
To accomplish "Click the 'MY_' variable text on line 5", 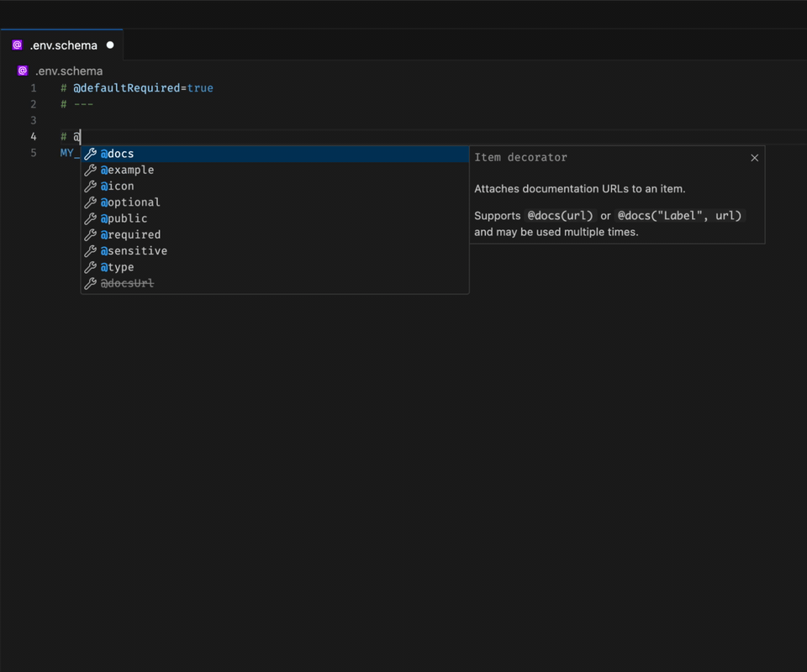I will click(70, 153).
